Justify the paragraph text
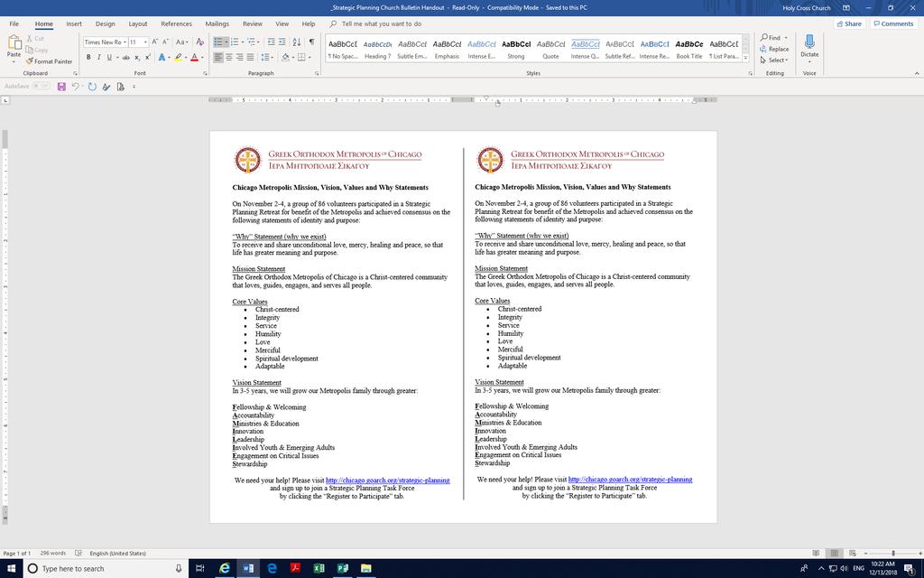Screen dimensions: 924x578 click(251, 57)
